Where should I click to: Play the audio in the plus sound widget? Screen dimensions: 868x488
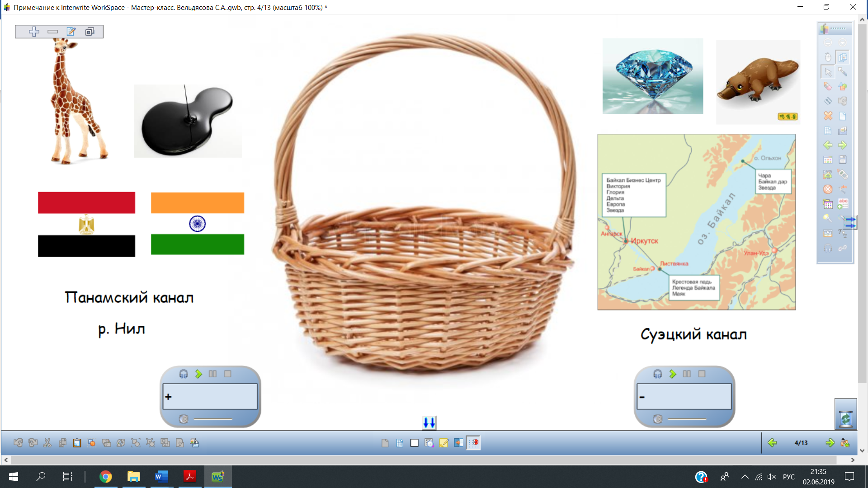click(x=198, y=374)
